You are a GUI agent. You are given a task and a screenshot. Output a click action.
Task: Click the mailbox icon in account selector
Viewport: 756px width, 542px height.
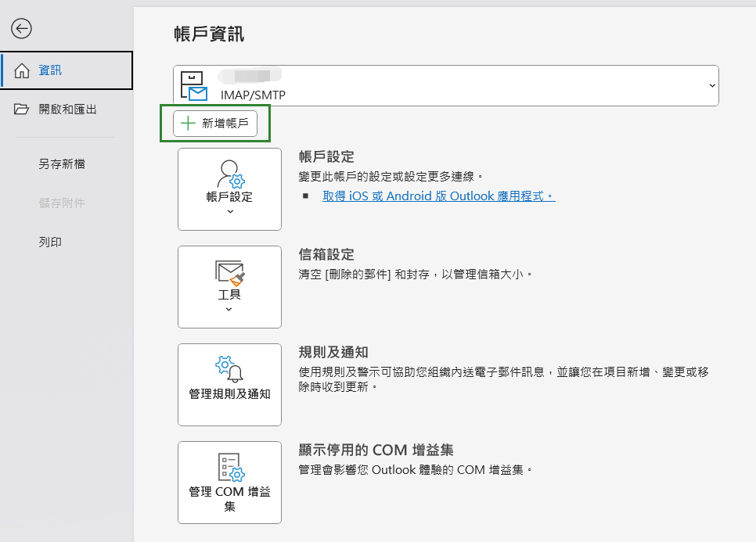pyautogui.click(x=193, y=86)
